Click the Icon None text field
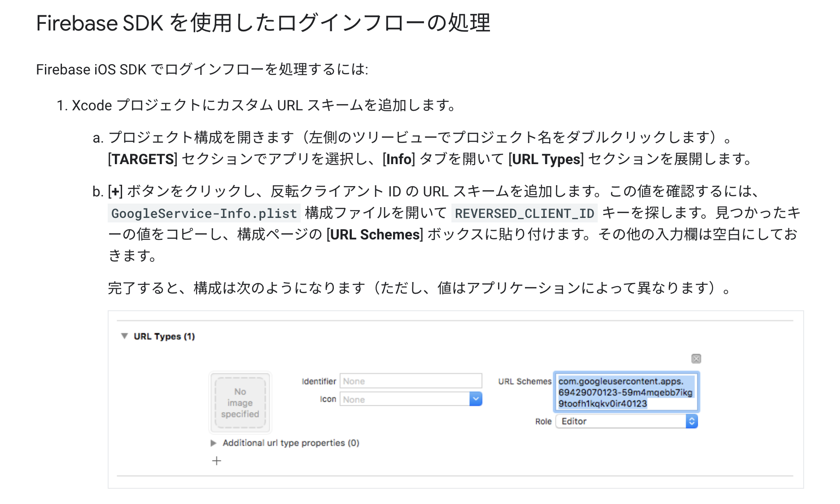Image resolution: width=840 pixels, height=504 pixels. point(404,399)
